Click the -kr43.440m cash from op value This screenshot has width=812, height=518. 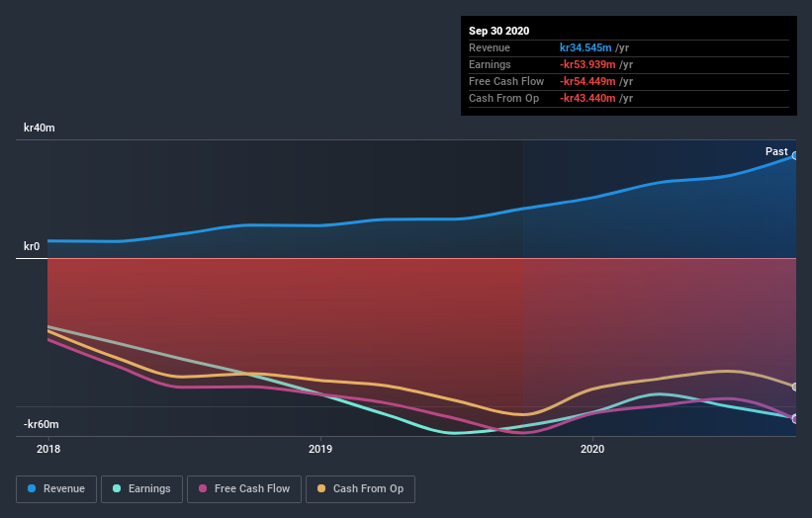coord(587,98)
